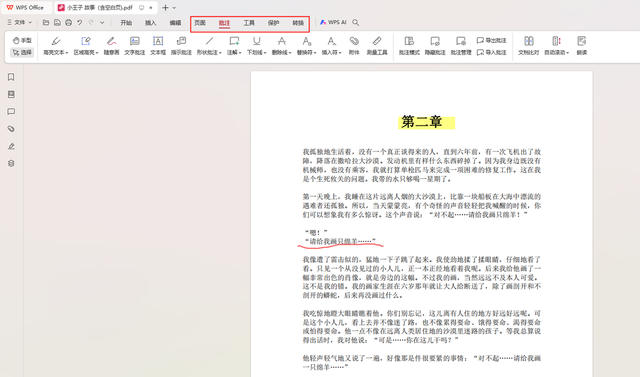Screen dimensions: 640x377
Task: Select the Callout Annotation (指示批注) tool
Action: pyautogui.click(x=181, y=46)
